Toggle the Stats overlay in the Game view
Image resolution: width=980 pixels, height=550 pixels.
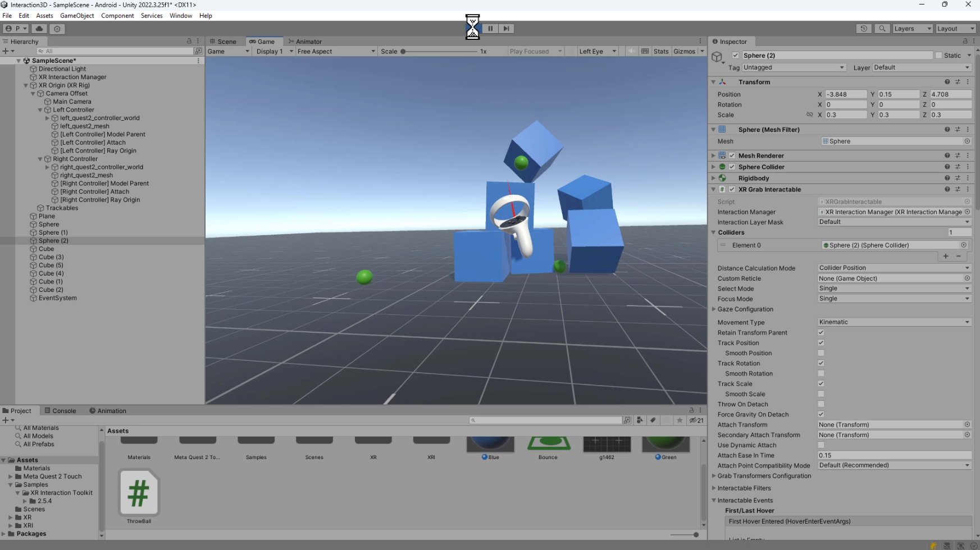click(x=660, y=51)
